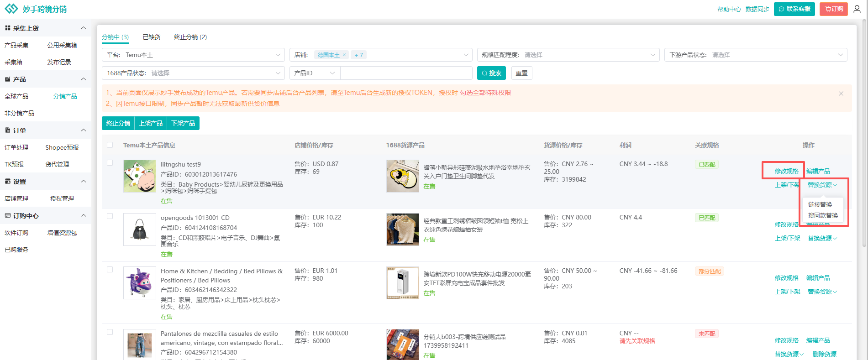Close the orange notice banner
Image resolution: width=868 pixels, height=360 pixels.
coord(841,94)
